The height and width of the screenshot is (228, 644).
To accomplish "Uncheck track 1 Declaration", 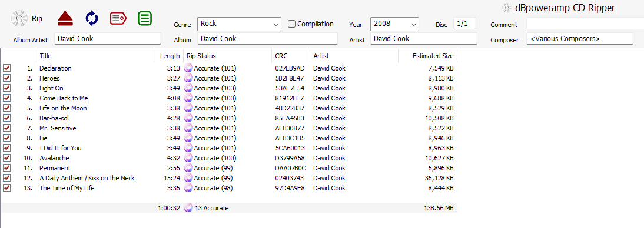I will coord(6,68).
